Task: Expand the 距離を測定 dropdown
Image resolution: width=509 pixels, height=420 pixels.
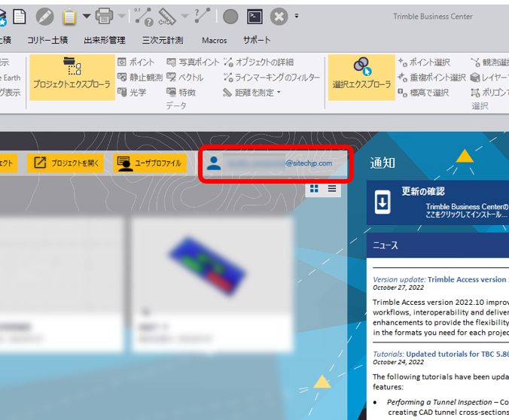Action: (279, 93)
